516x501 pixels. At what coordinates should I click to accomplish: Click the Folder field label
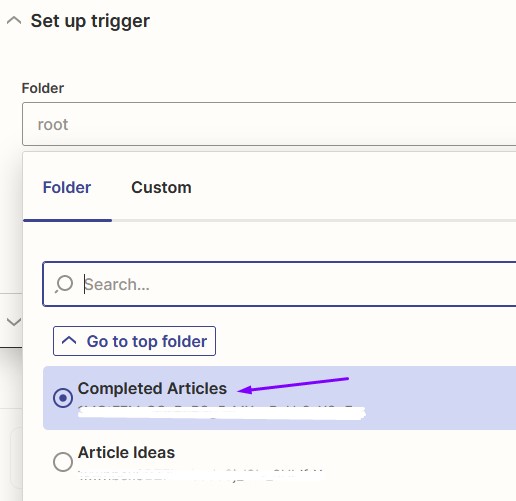point(43,88)
